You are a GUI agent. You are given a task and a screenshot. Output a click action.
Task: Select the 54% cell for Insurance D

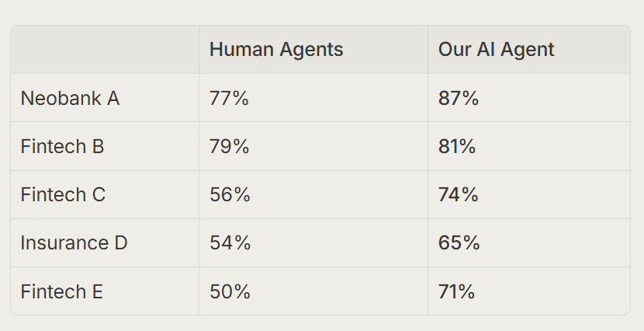point(313,242)
